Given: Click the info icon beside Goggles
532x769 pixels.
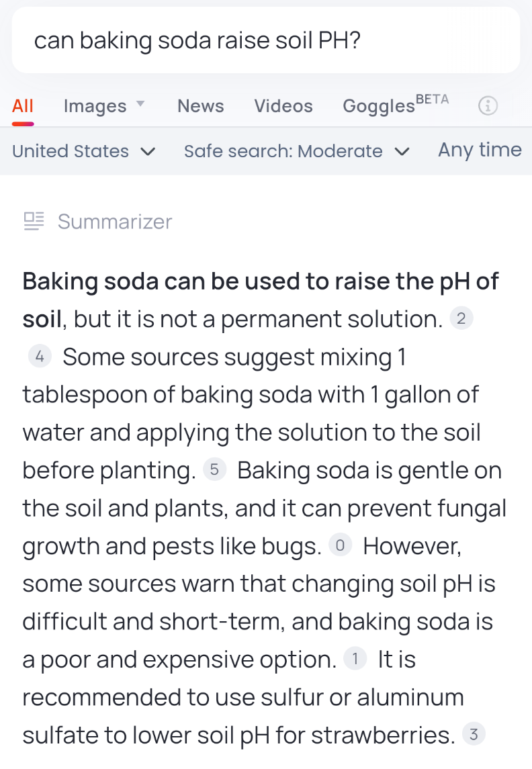Looking at the screenshot, I should (488, 105).
